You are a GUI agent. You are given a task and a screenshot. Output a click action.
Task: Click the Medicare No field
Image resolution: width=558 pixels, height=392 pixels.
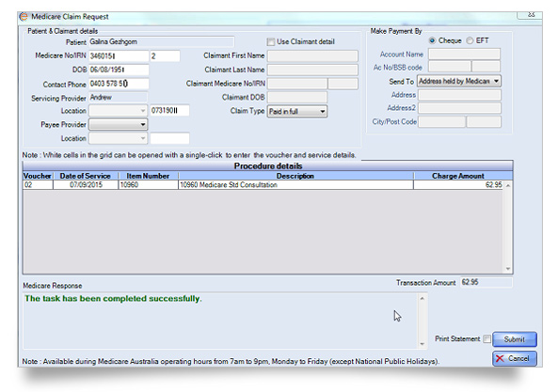(119, 56)
